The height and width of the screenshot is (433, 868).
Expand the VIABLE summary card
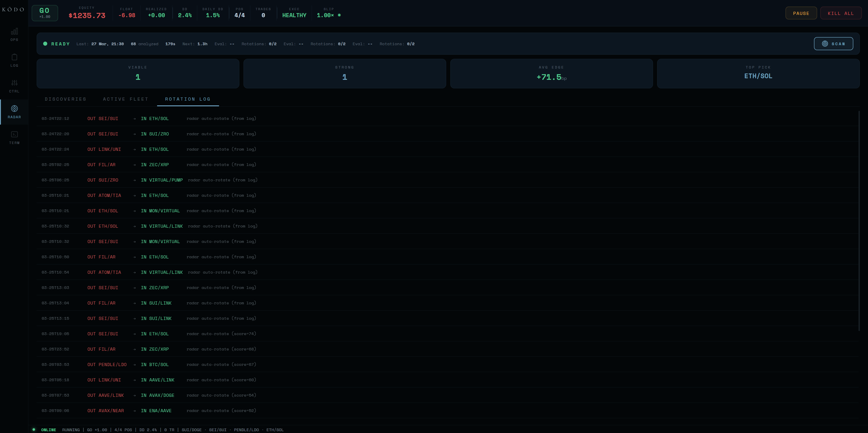[137, 73]
